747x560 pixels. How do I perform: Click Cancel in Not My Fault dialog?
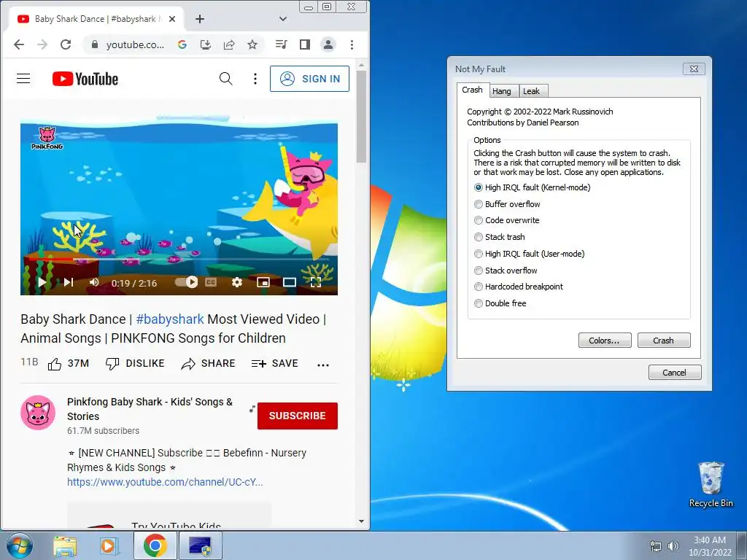click(x=675, y=372)
